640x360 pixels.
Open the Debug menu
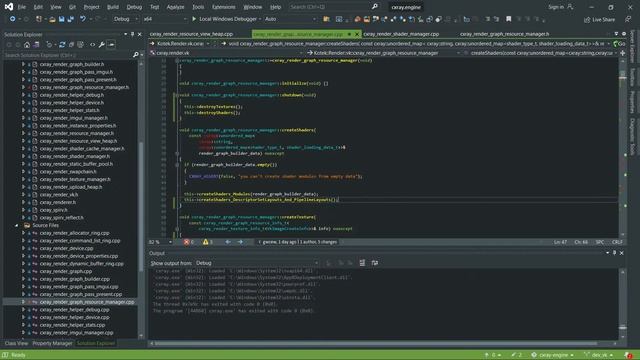[134, 7]
